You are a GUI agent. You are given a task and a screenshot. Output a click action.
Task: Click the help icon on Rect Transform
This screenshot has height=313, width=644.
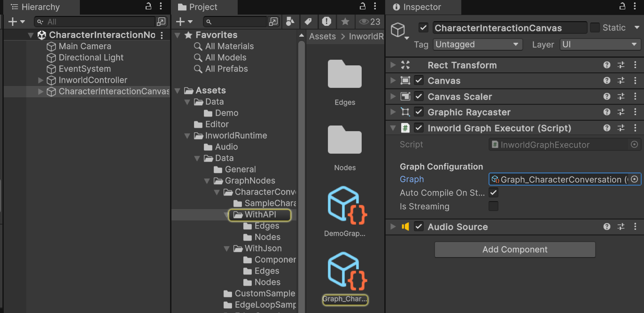point(607,65)
